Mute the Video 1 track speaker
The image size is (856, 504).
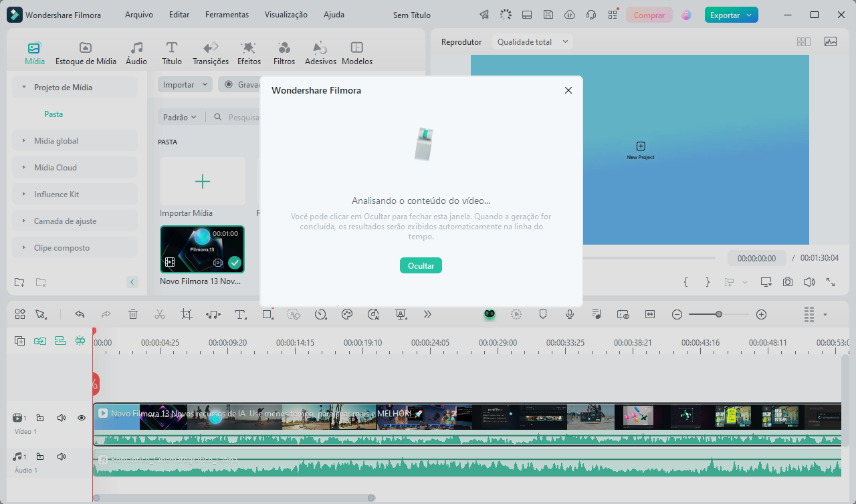pos(62,418)
